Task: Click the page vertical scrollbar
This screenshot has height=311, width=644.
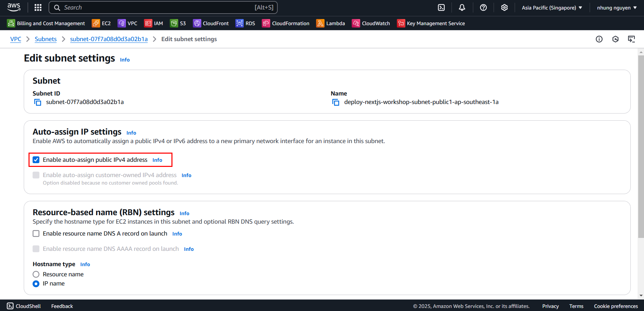Action: pos(641,146)
